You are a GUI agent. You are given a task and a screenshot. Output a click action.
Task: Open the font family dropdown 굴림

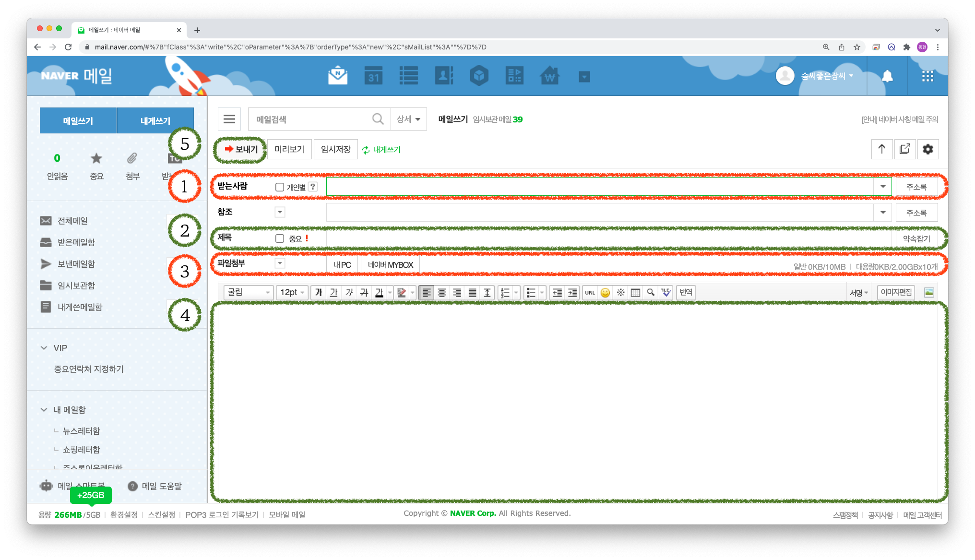pyautogui.click(x=249, y=293)
